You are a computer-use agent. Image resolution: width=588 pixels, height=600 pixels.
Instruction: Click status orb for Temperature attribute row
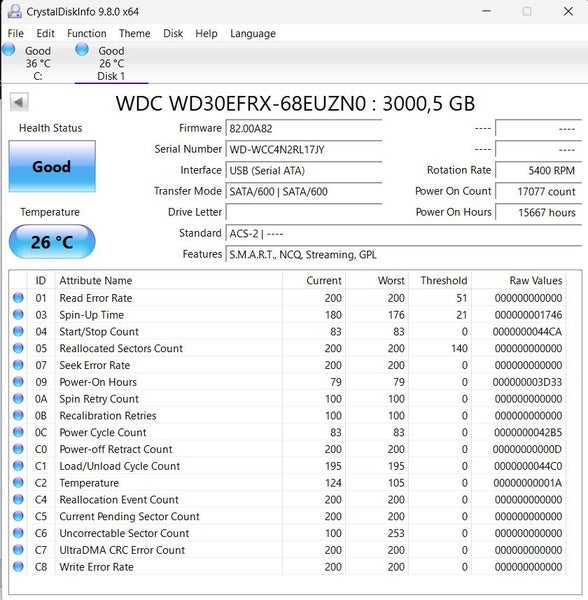point(18,483)
